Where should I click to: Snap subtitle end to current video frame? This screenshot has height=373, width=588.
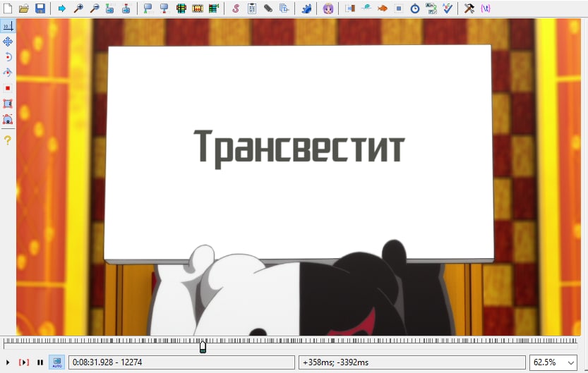coord(164,8)
